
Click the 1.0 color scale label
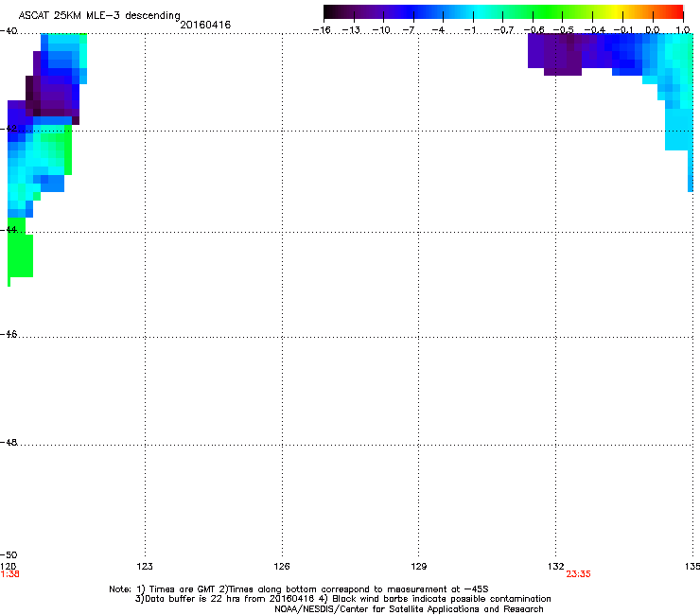[x=683, y=30]
